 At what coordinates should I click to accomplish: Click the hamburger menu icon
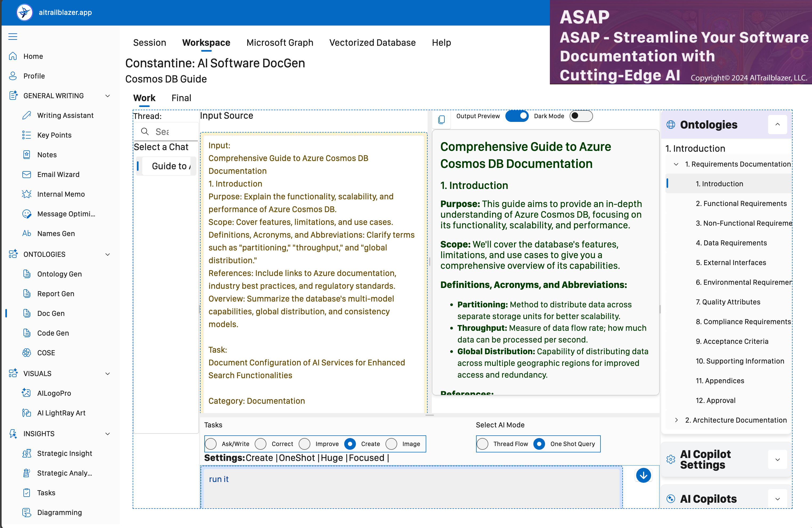coord(13,36)
